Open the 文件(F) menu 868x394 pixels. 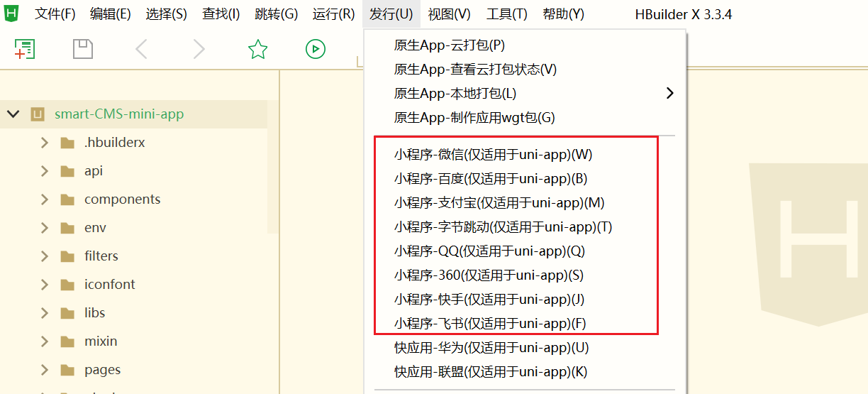tap(55, 14)
